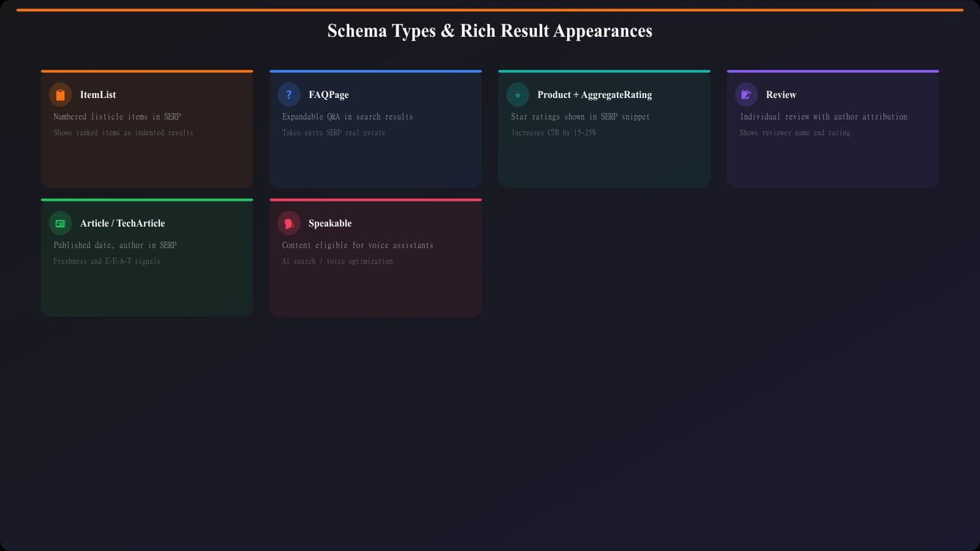Image resolution: width=980 pixels, height=551 pixels.
Task: Click the 'Product + AggregateRating' card title
Action: pyautogui.click(x=595, y=94)
